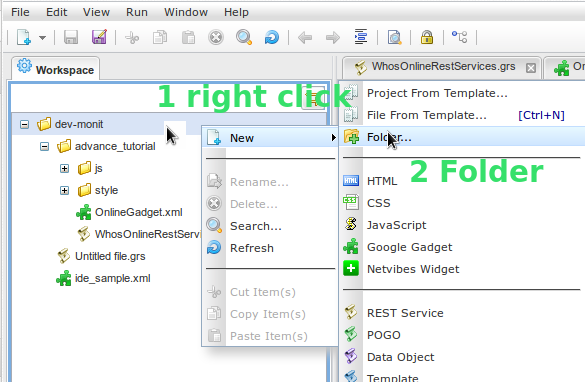Select the Workspace tab
This screenshot has width=585, height=382.
click(56, 69)
